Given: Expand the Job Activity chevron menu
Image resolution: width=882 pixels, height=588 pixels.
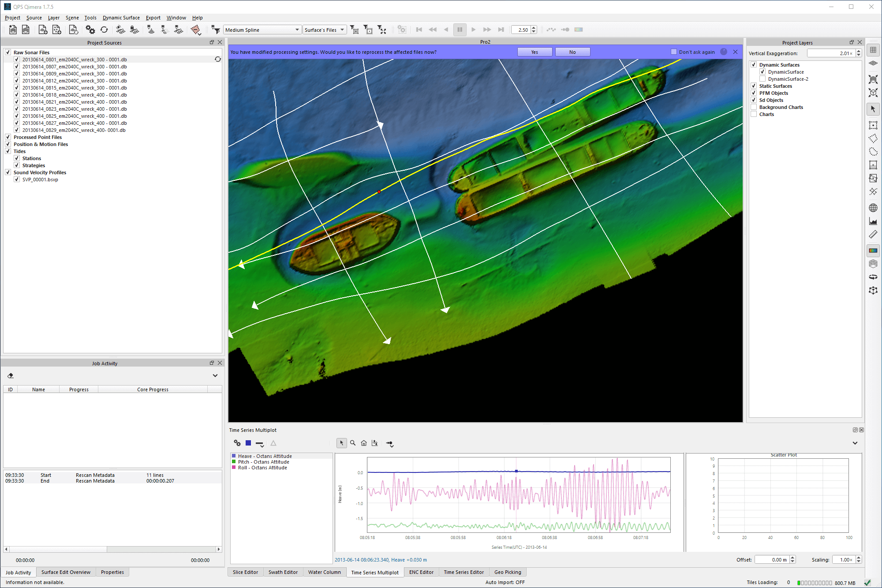Looking at the screenshot, I should click(x=215, y=376).
